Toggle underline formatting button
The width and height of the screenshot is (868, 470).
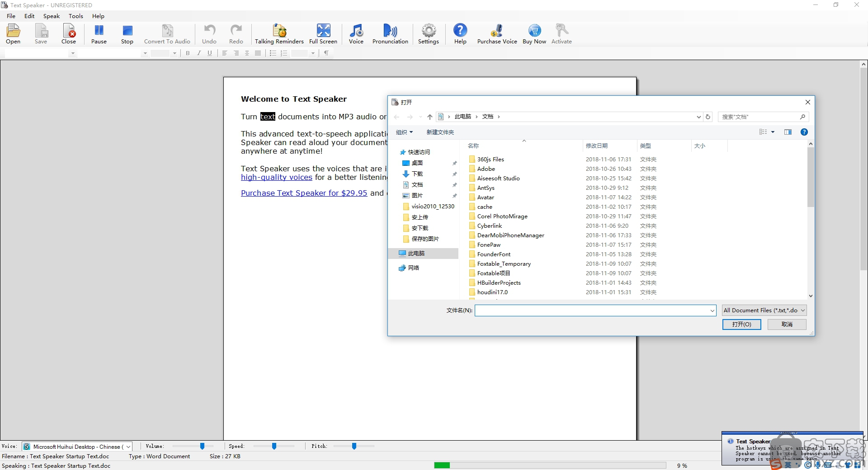210,53
